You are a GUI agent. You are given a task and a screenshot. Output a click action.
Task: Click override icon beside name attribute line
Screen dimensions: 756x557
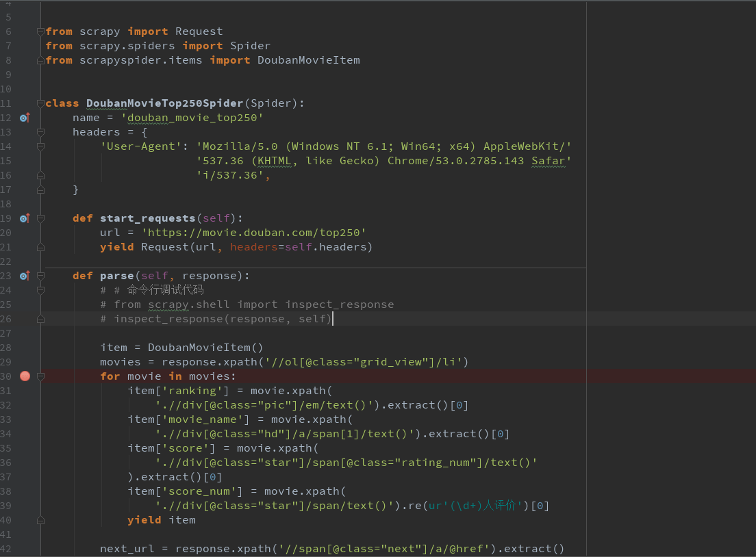[25, 118]
